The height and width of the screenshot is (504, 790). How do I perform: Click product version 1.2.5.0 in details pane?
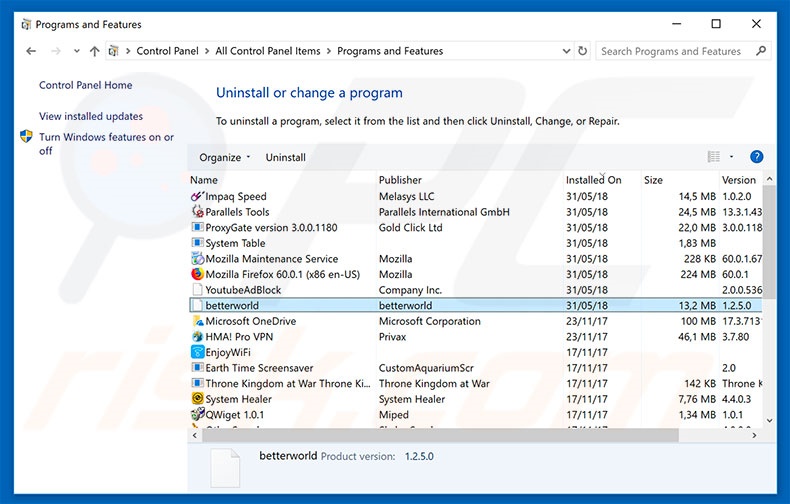419,456
